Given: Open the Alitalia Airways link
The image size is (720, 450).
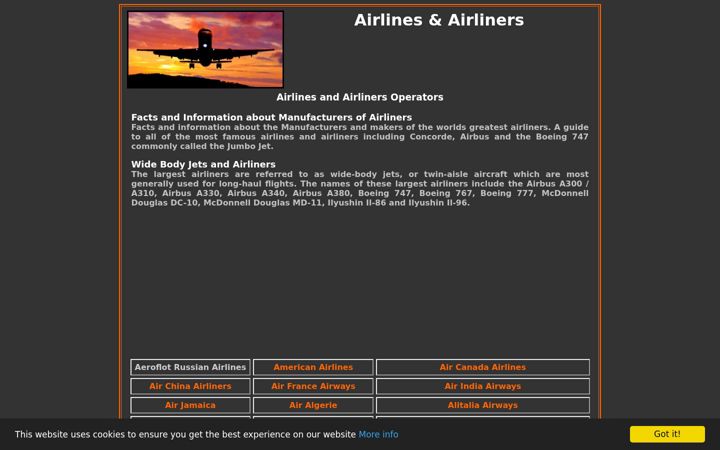Looking at the screenshot, I should [x=483, y=405].
